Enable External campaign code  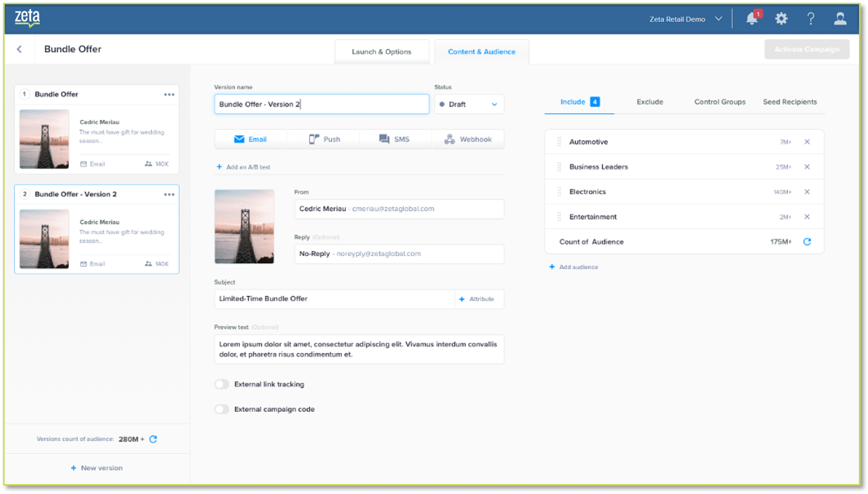[x=222, y=408]
